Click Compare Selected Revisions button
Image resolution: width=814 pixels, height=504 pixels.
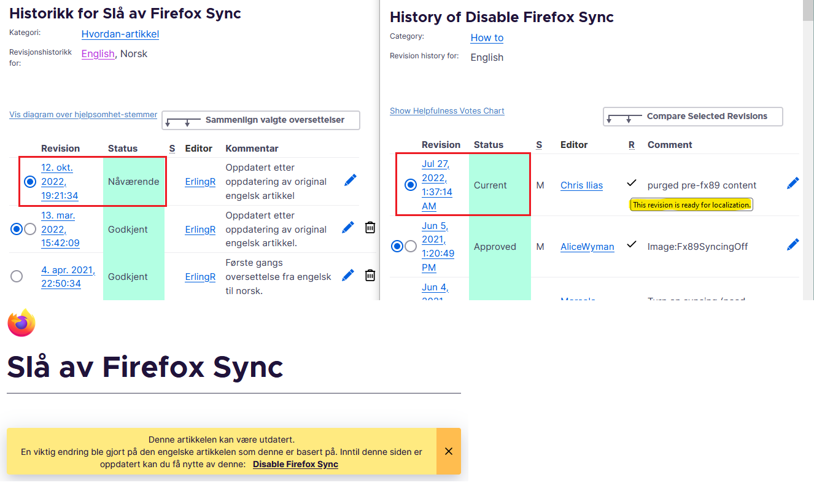point(693,117)
